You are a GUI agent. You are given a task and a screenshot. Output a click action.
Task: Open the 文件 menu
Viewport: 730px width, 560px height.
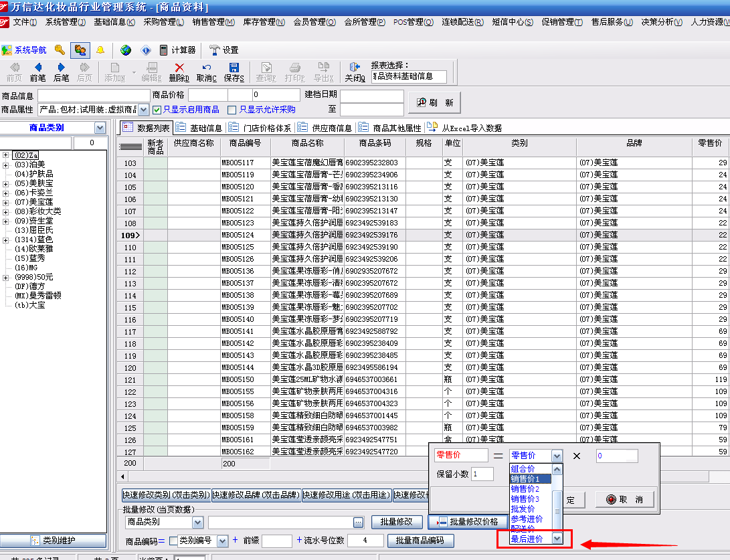[x=25, y=22]
